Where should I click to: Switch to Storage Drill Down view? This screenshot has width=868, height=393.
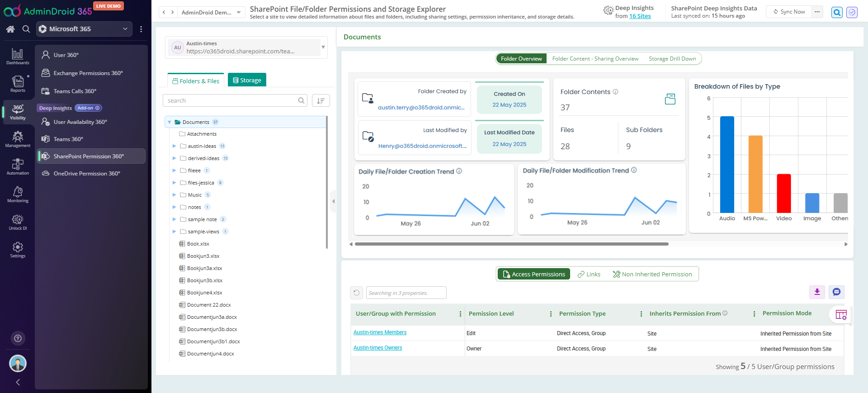click(x=672, y=59)
